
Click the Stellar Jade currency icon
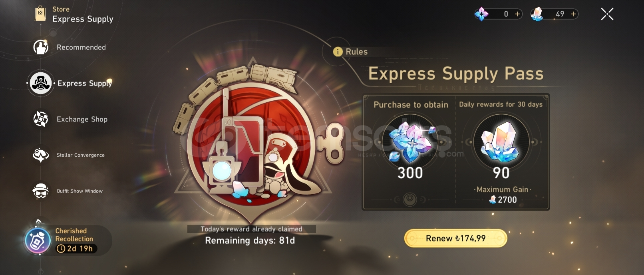pyautogui.click(x=537, y=14)
